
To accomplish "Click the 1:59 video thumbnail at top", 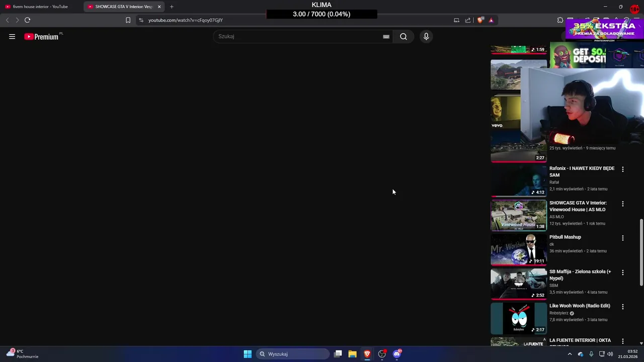I will point(519,49).
